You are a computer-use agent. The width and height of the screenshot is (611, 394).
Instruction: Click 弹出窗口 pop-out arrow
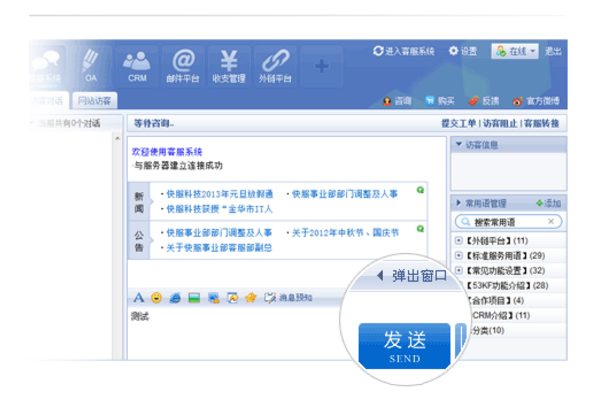[x=380, y=276]
